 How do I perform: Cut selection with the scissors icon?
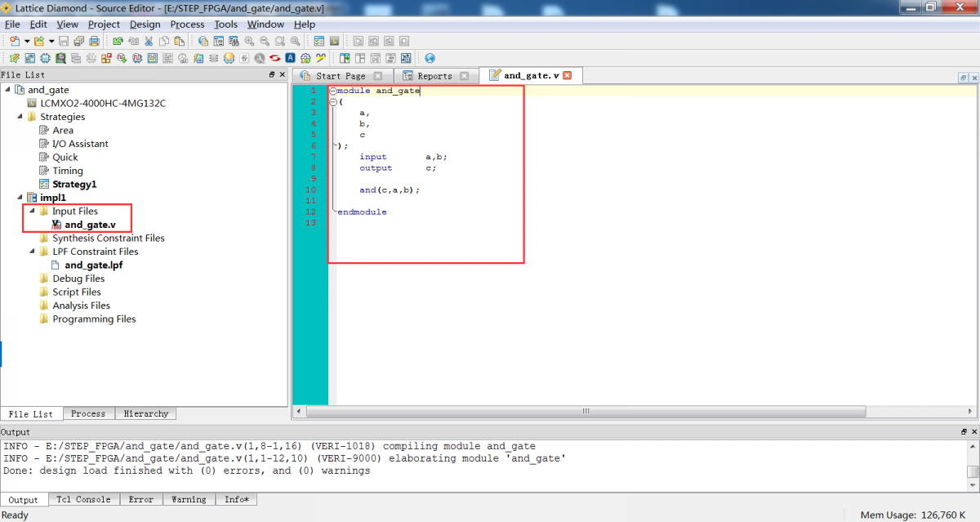coord(149,41)
